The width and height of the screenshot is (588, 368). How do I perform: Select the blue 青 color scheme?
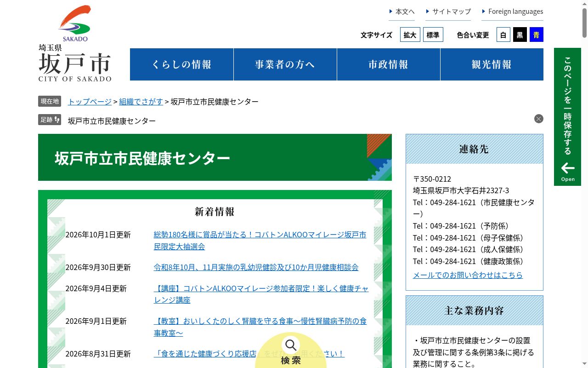537,35
